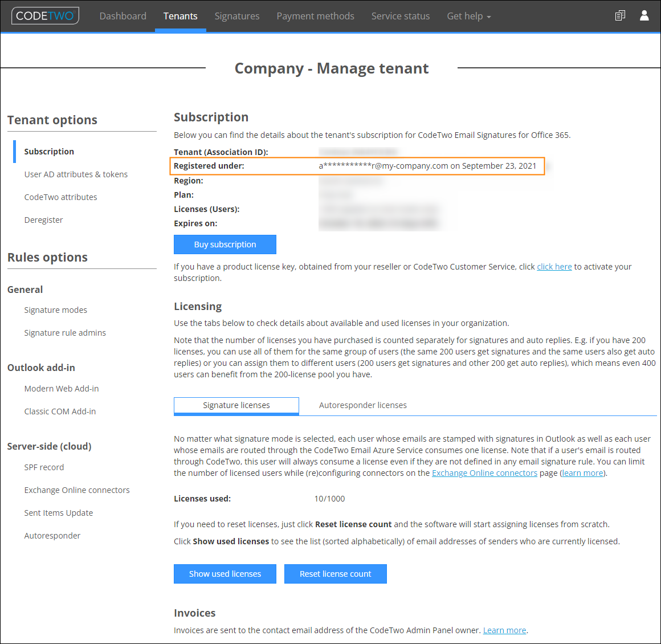
Task: Click the 'Expires on:' label
Action: tap(195, 224)
